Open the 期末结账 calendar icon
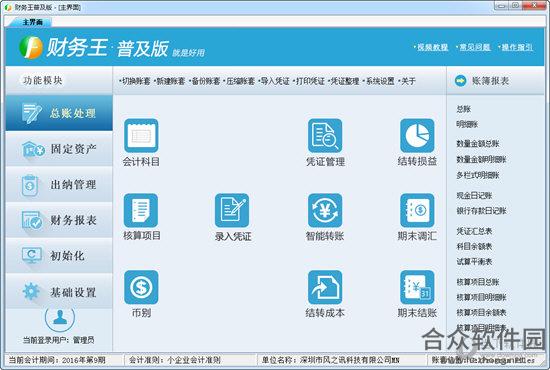 click(417, 287)
